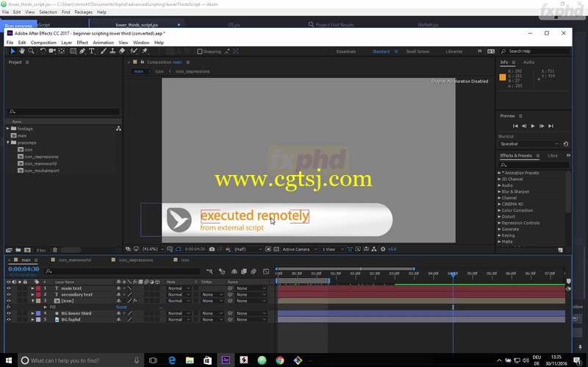
Task: Take a snapshot with the camera icon
Action: [212, 249]
